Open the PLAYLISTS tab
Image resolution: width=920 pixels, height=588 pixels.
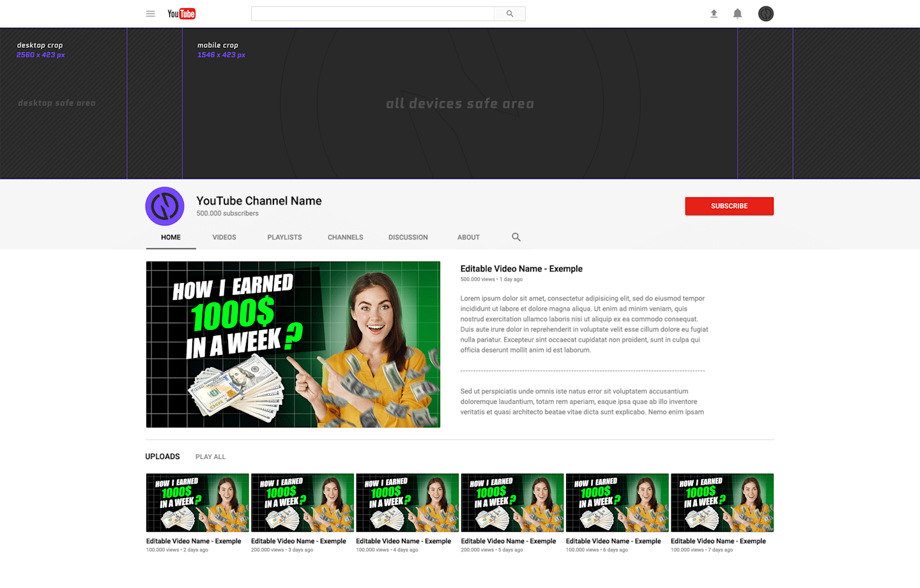tap(284, 237)
